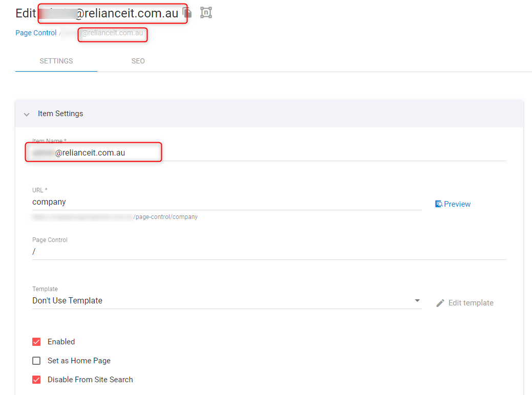Click the URL field containing company

227,202
